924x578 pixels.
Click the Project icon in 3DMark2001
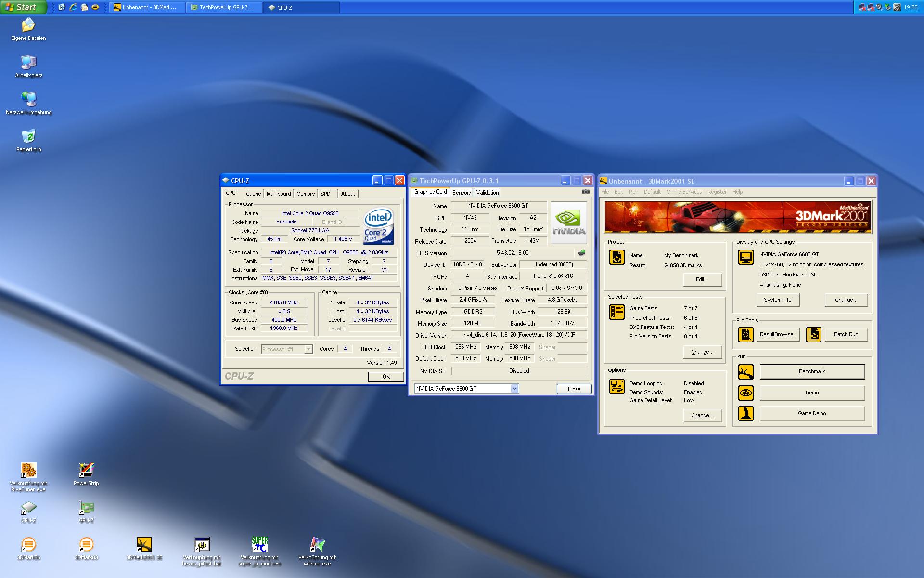pos(617,257)
